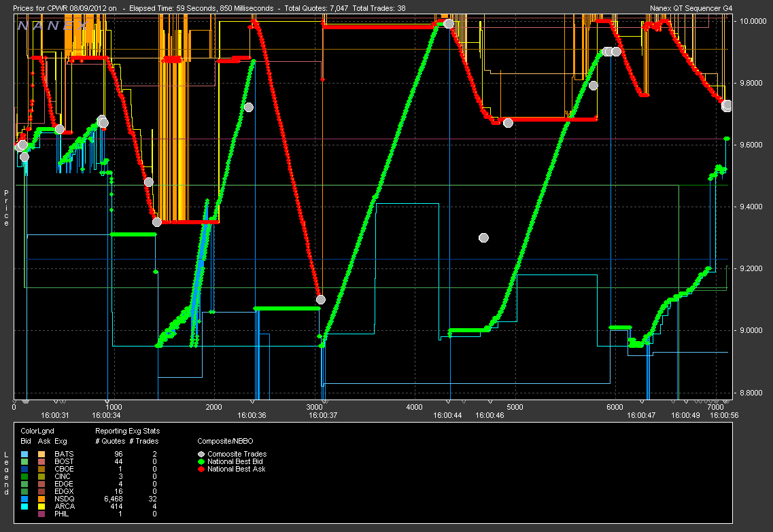Click the 'National Best Ask' legend label
773x532 pixels.
tap(236, 469)
